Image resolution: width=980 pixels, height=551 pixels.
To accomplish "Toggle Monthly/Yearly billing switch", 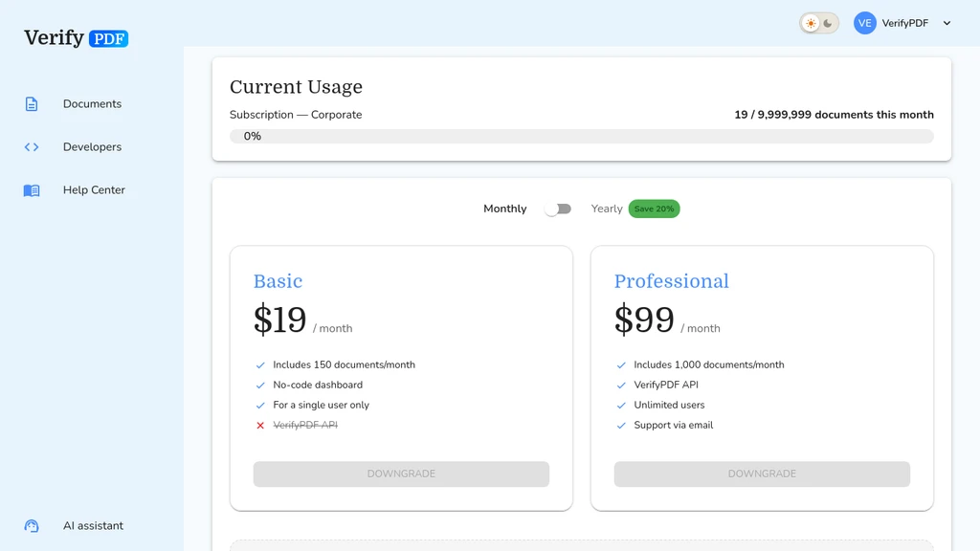I will pyautogui.click(x=558, y=209).
